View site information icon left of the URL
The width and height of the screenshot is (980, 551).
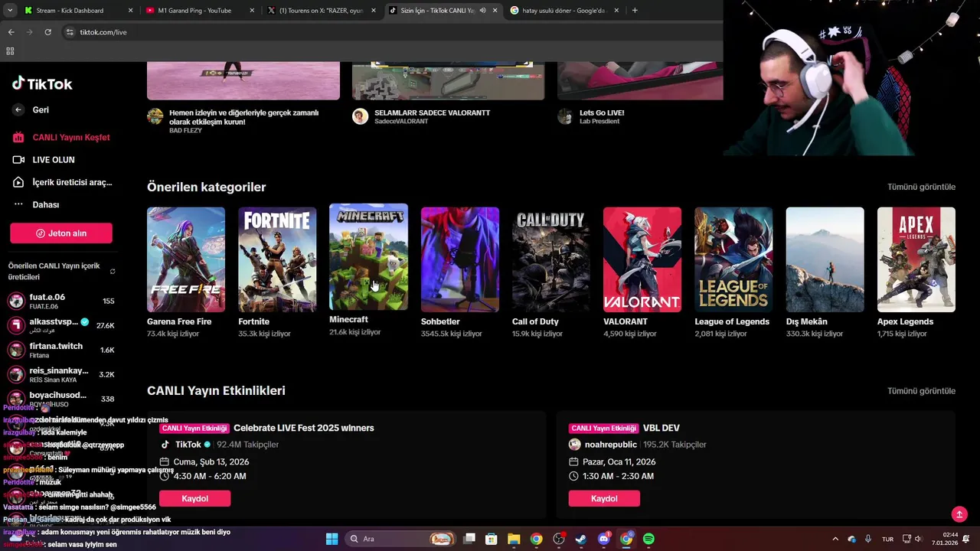70,32
